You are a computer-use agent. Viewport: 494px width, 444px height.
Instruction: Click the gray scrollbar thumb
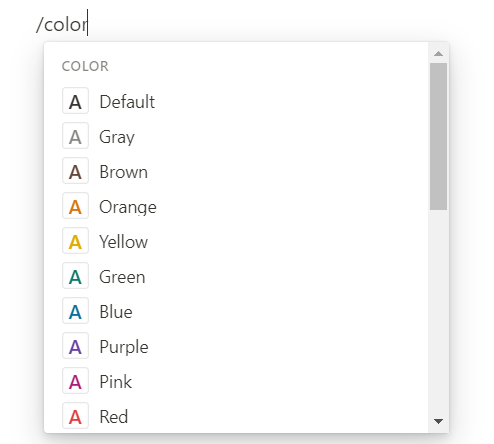point(438,136)
